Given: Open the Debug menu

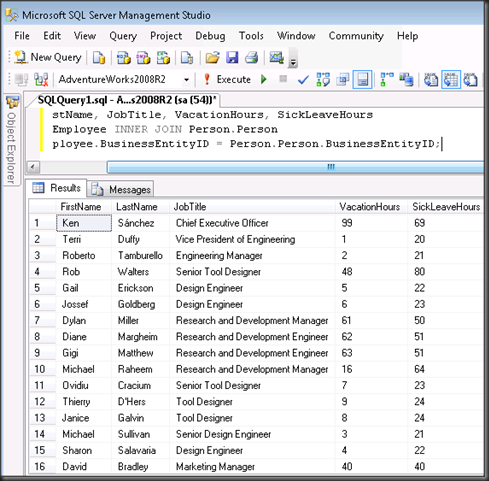Looking at the screenshot, I should point(210,36).
